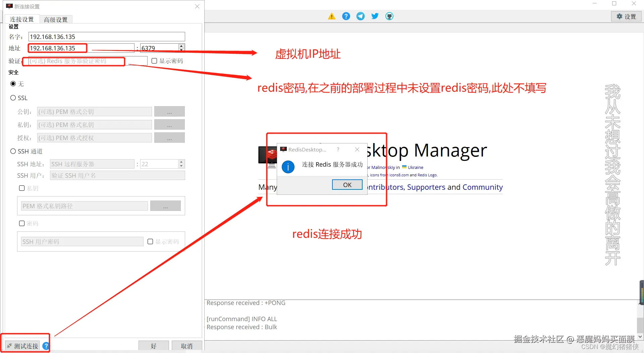Click OK in the success dialog
This screenshot has height=353, width=644.
pos(347,185)
